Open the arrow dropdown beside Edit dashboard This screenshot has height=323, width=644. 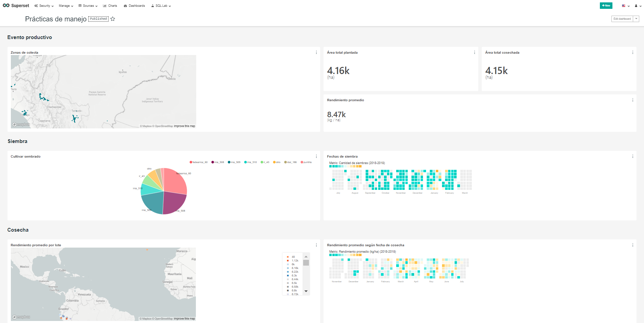pos(636,19)
